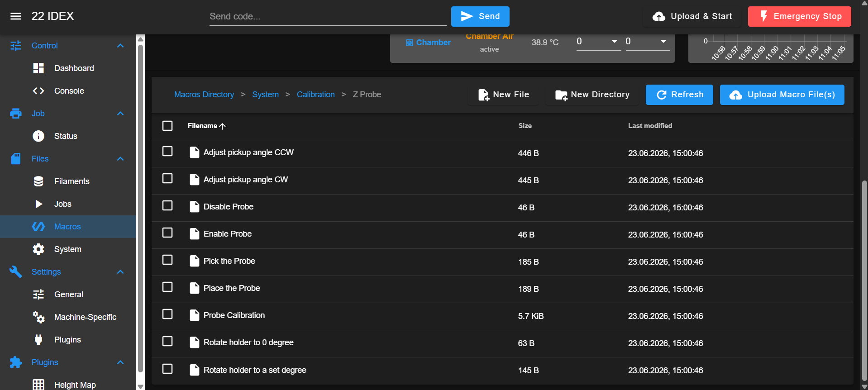
Task: Check the Rotate holder to 0 degree checkbox
Action: [167, 341]
